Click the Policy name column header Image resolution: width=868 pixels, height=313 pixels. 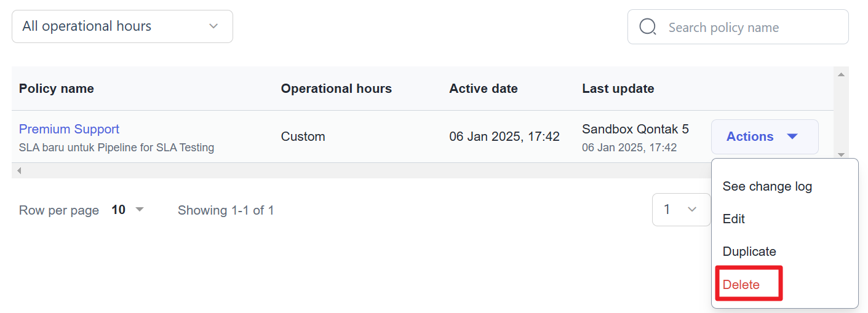coord(57,89)
